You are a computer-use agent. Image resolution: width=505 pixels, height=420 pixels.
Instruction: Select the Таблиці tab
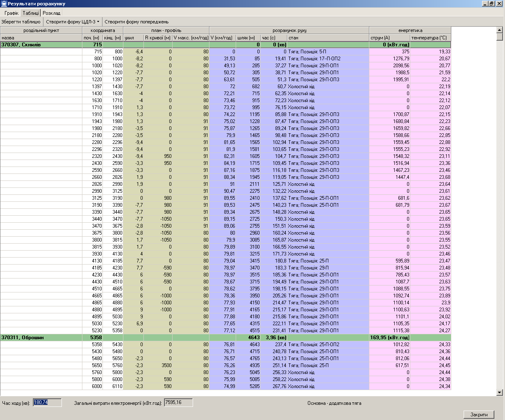click(x=31, y=13)
